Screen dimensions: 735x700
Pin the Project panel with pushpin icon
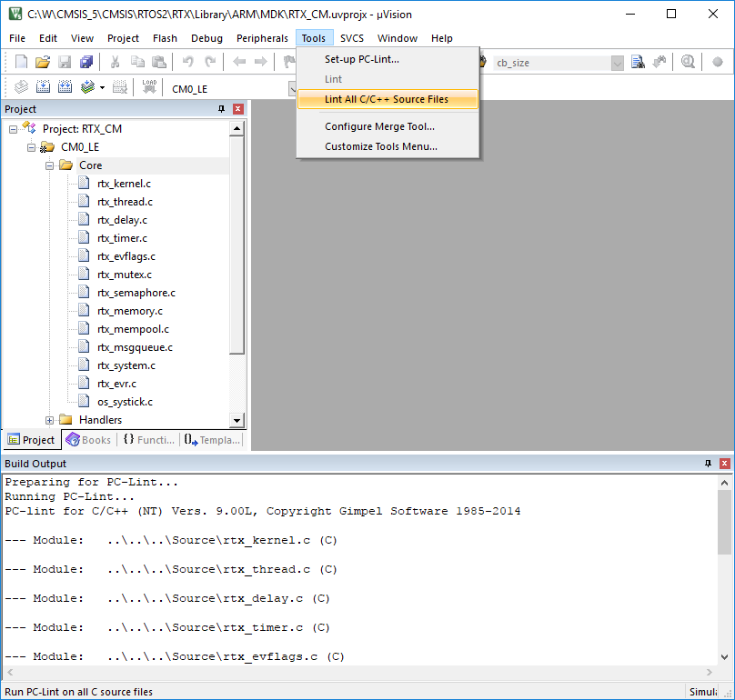pyautogui.click(x=221, y=109)
